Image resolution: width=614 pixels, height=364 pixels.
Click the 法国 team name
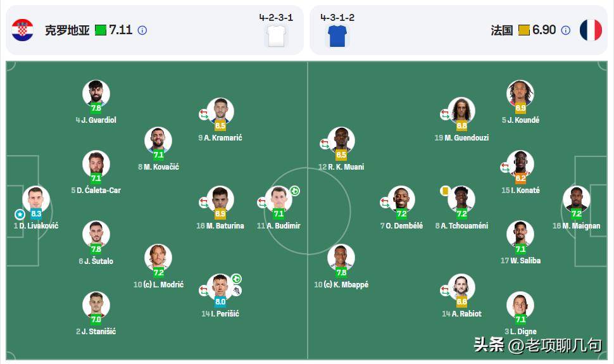(x=501, y=30)
